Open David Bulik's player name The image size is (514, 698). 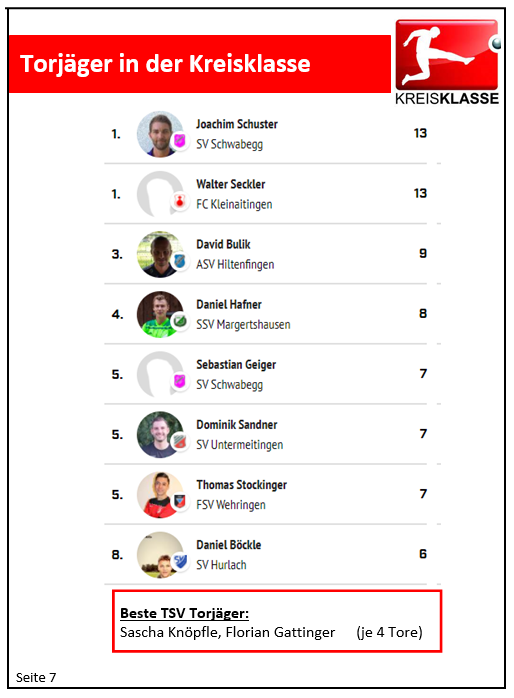(x=223, y=244)
